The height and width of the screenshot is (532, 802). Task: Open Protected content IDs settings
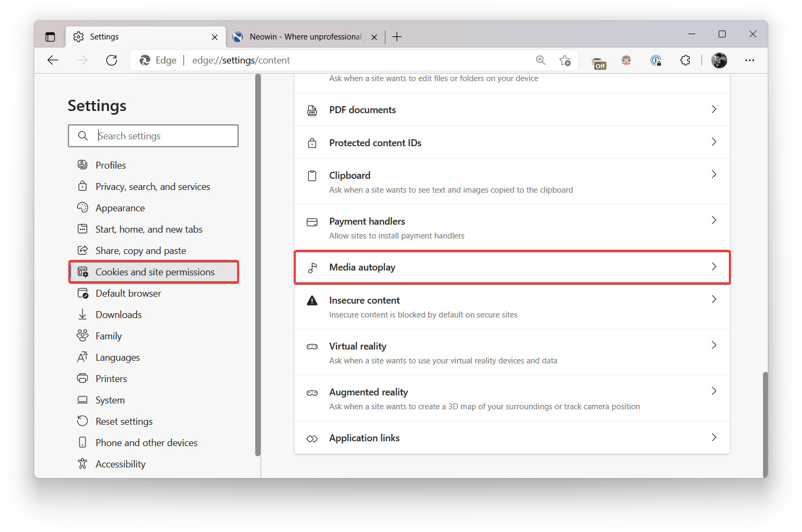click(512, 142)
